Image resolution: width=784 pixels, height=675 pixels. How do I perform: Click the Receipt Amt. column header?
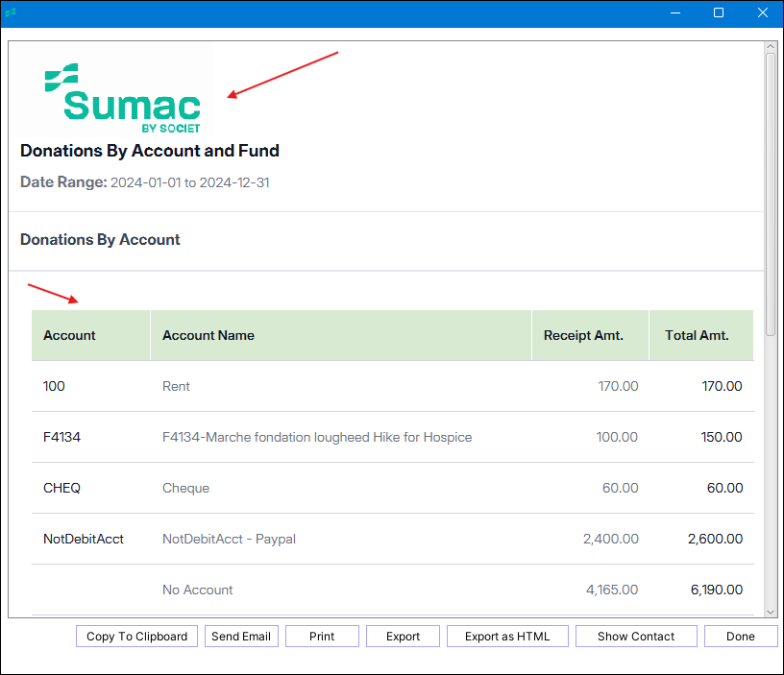click(x=583, y=335)
